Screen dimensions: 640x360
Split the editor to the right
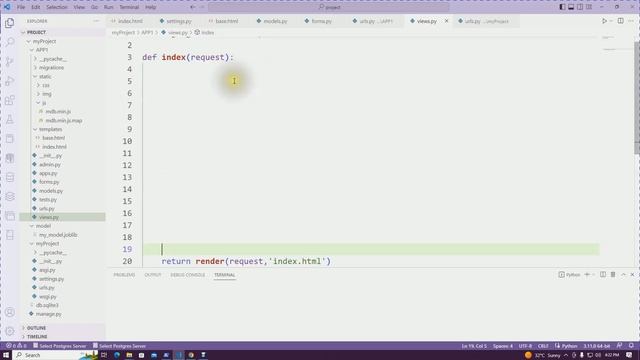[x=620, y=21]
